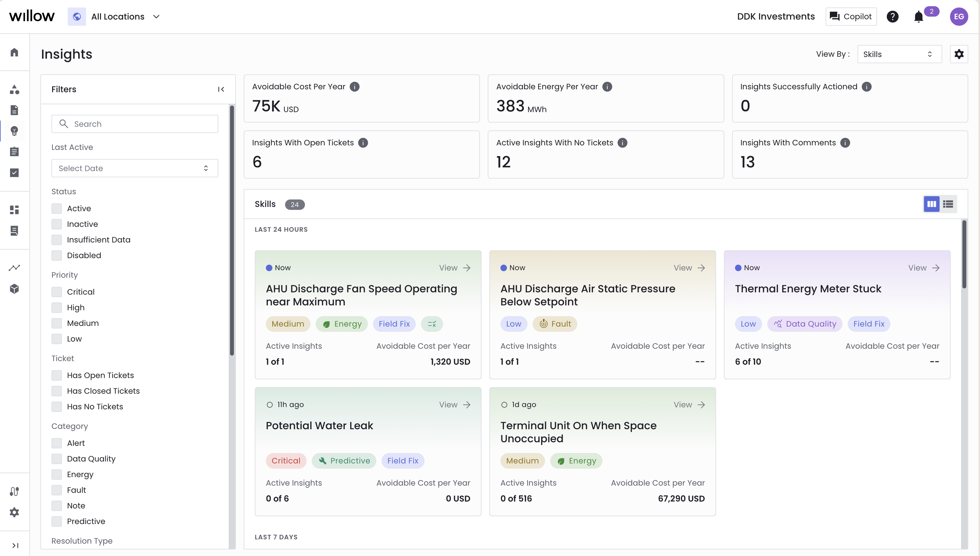
Task: Check the Critical priority checkbox
Action: pos(56,292)
